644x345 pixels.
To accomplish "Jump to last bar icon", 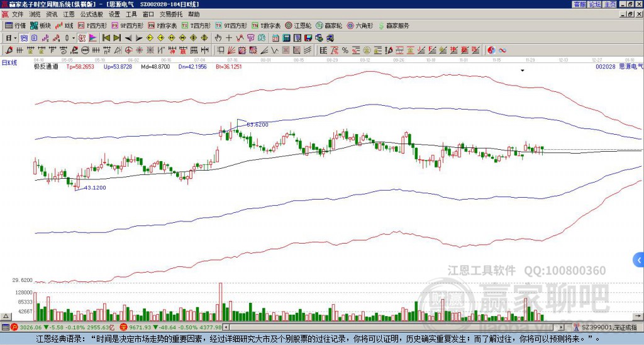I will pyautogui.click(x=117, y=38).
